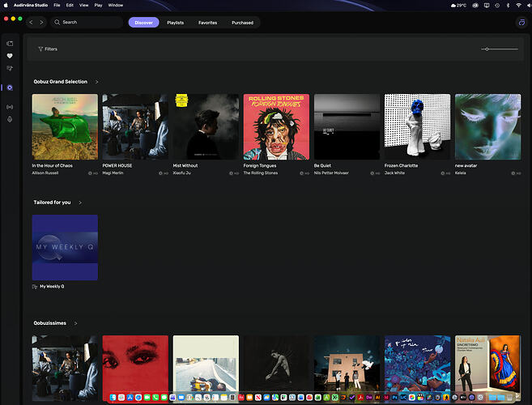Open artist Allison Russell link

[45, 173]
